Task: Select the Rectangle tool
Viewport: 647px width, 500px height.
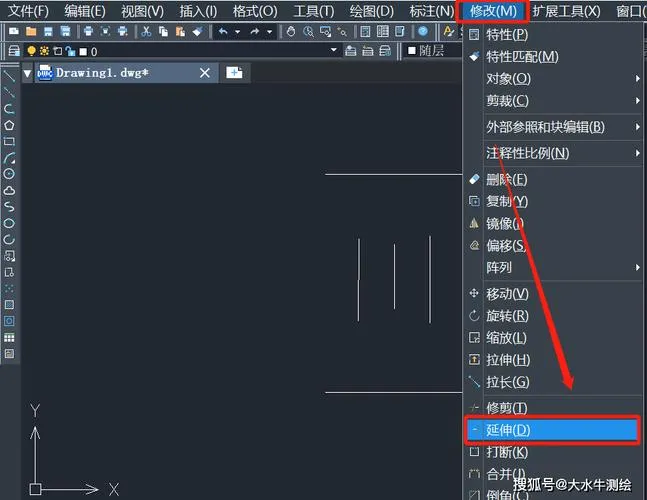Action: tap(9, 141)
